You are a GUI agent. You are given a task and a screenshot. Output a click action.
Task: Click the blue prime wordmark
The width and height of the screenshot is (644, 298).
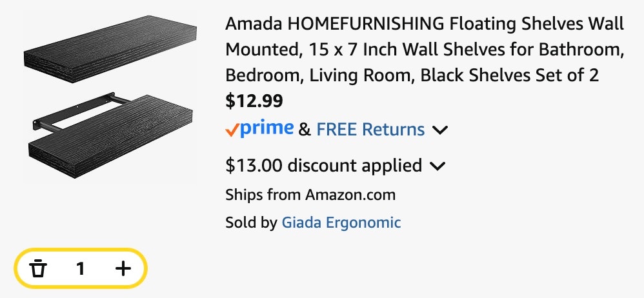click(x=267, y=129)
